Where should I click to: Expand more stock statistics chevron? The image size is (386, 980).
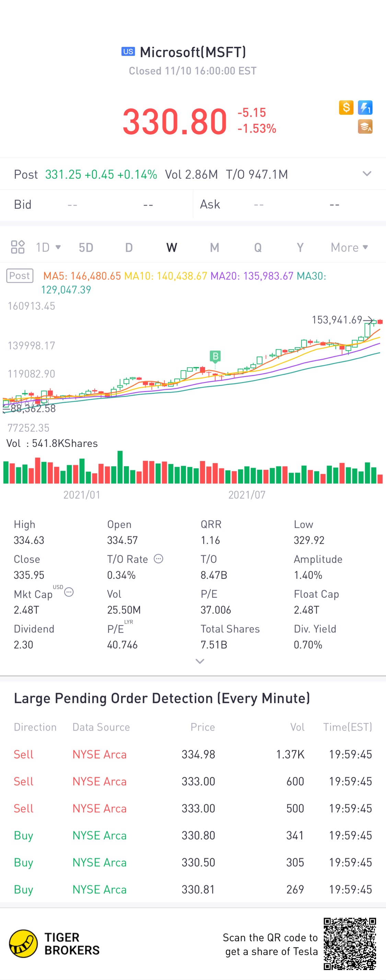[200, 661]
